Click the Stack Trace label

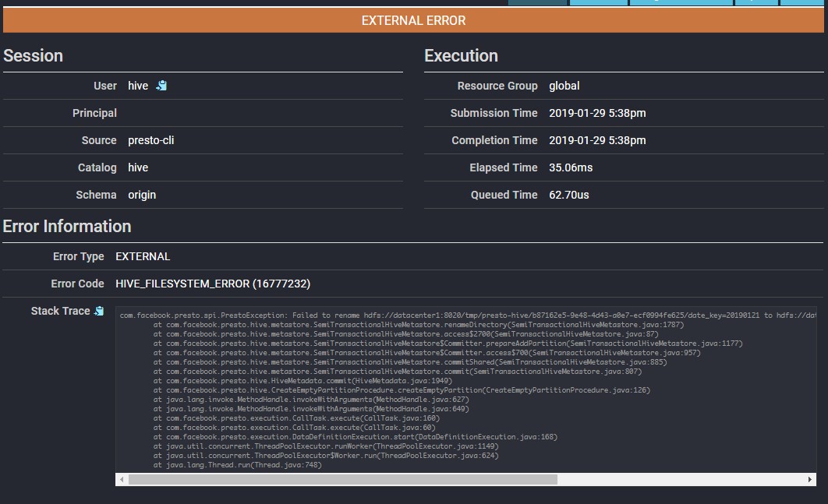[60, 311]
